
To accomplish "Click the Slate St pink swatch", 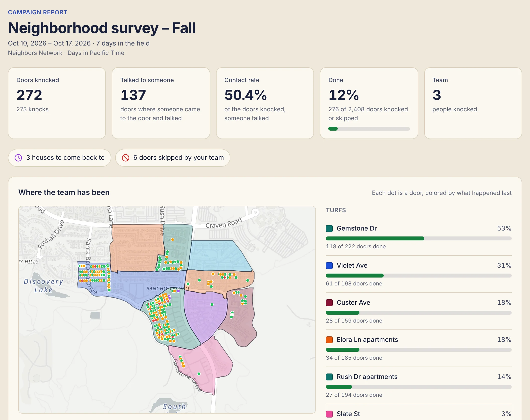I will coord(329,414).
